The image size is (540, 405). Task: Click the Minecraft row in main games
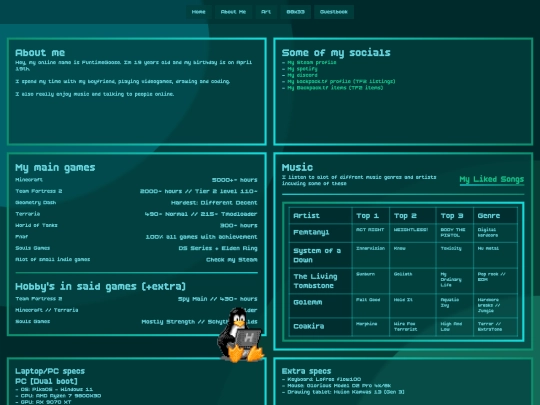pyautogui.click(x=136, y=180)
